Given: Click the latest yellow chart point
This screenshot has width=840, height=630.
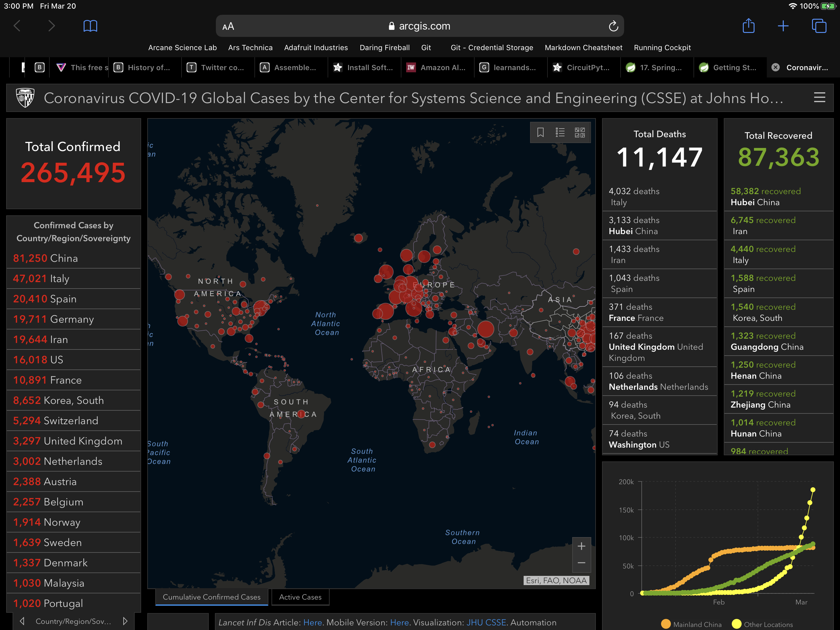Looking at the screenshot, I should [x=813, y=490].
